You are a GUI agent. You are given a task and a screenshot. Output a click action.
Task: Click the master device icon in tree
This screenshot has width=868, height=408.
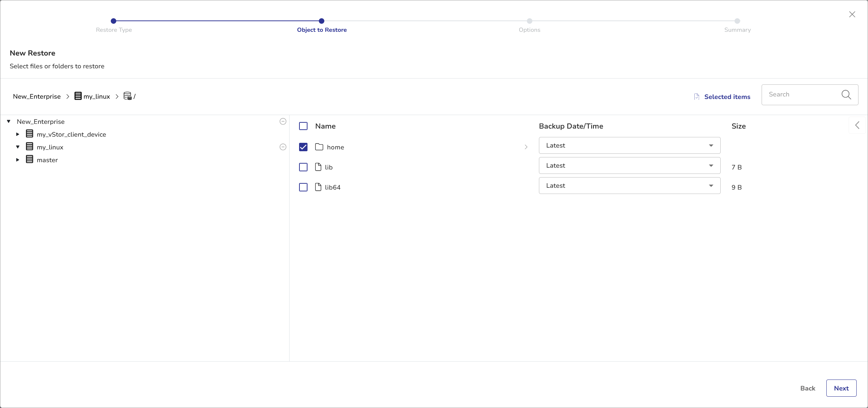coord(30,160)
